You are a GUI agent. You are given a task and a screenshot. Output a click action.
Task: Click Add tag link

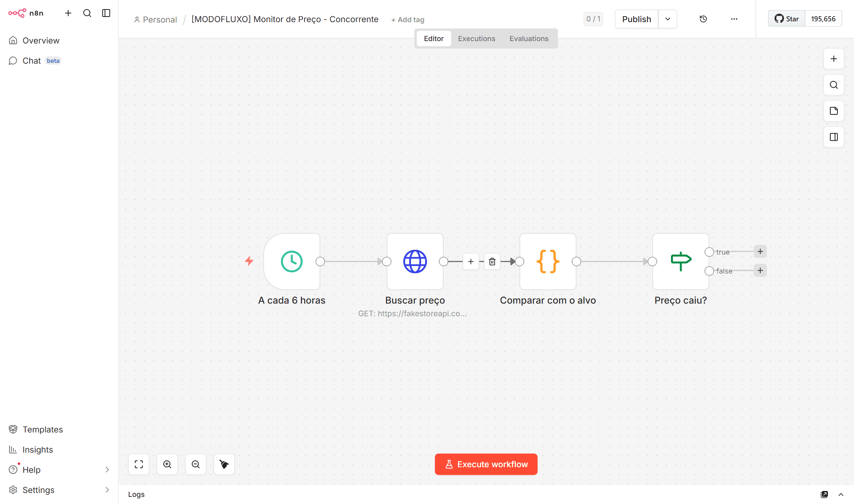point(408,20)
